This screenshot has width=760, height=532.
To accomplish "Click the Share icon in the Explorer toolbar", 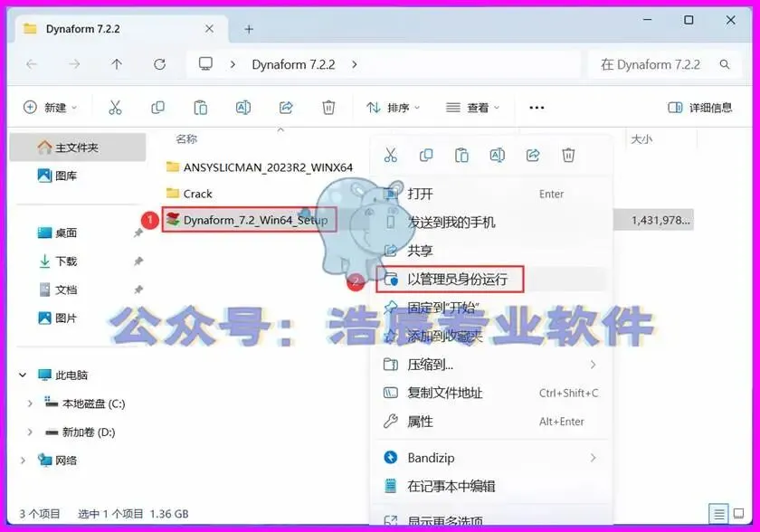I will click(286, 107).
